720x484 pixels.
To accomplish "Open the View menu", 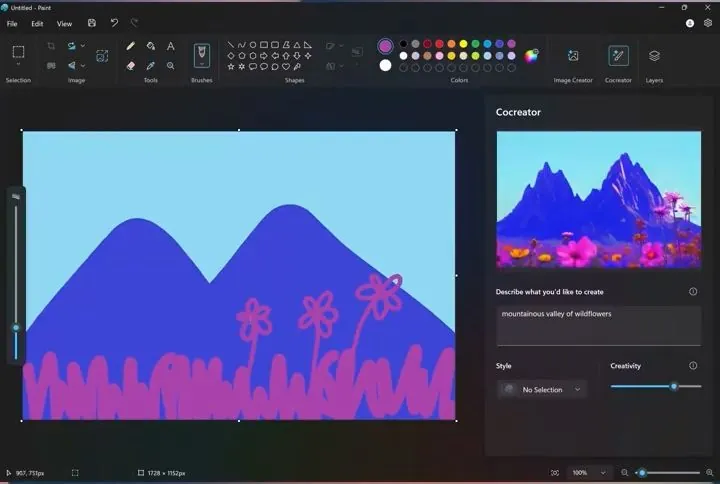I will (64, 23).
